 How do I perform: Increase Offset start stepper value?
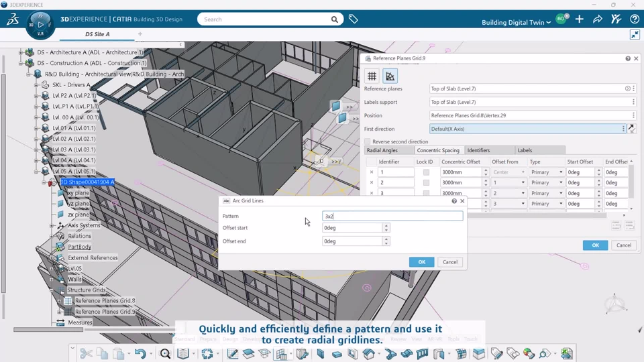point(386,225)
